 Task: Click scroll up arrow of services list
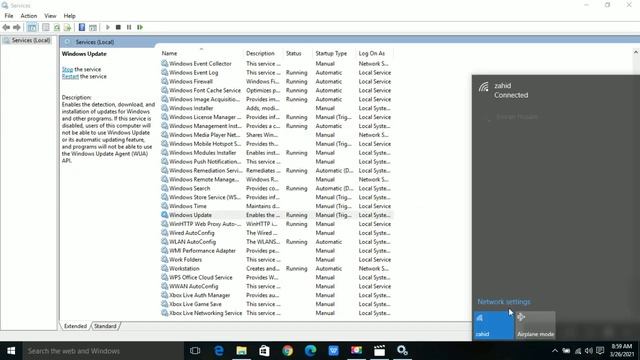636,52
